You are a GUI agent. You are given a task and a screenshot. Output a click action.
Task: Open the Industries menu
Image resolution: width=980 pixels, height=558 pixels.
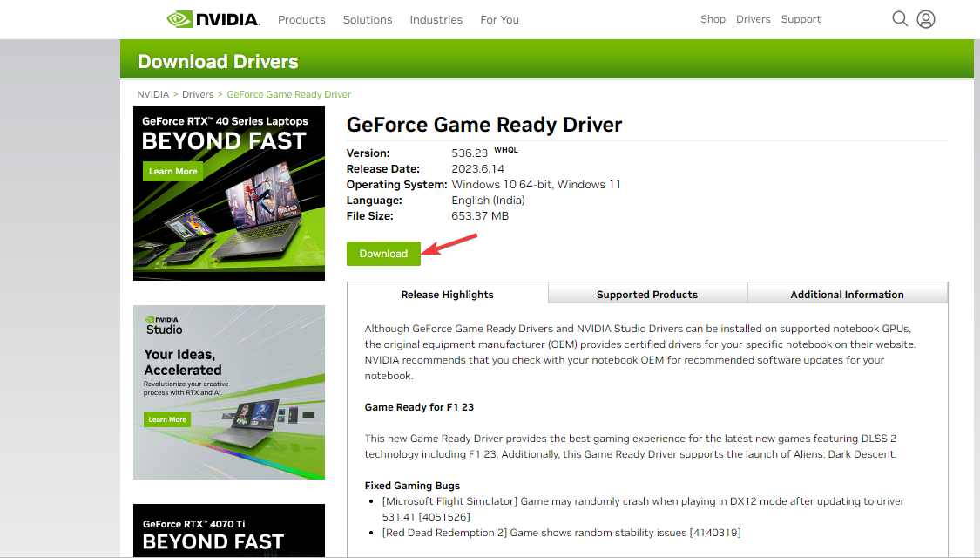[x=436, y=19]
